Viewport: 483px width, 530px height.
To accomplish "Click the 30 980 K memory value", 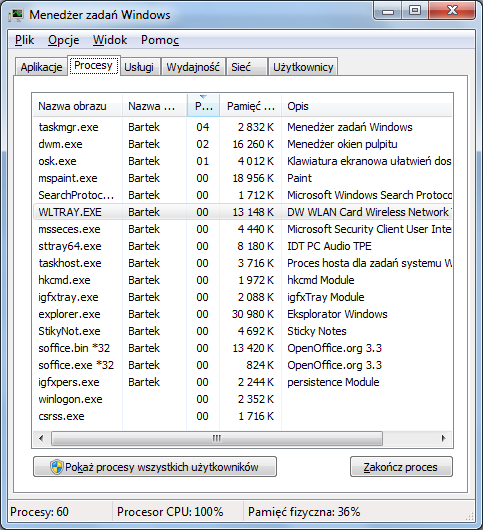I will coord(253,314).
